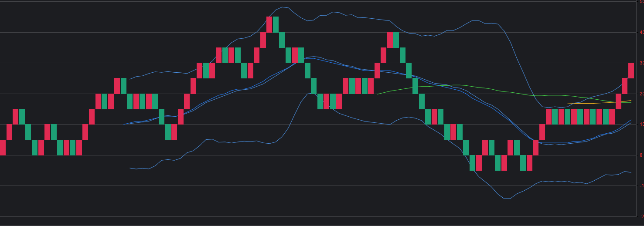Click the 20 value on the right axis

[x=641, y=94]
